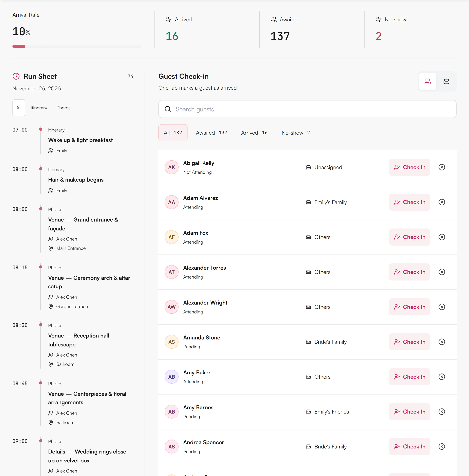
Task: Mark Amanda Stone as no-show
Action: [442, 342]
